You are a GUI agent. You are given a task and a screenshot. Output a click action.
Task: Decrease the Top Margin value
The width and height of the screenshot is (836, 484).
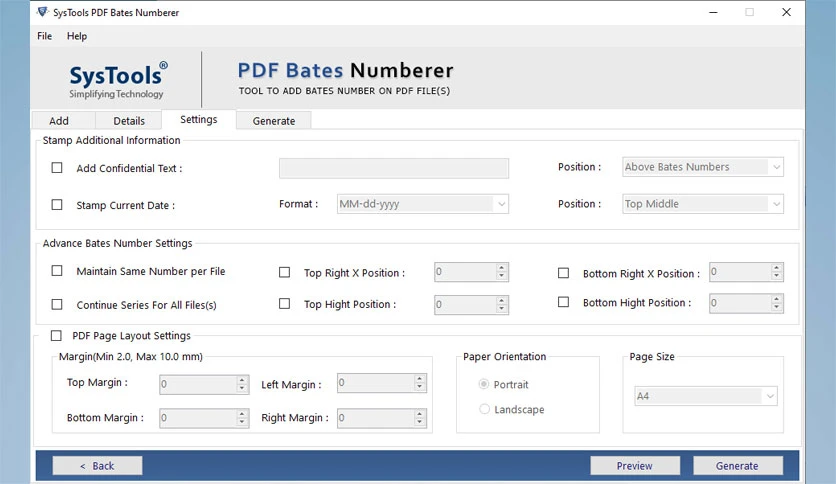(242, 389)
